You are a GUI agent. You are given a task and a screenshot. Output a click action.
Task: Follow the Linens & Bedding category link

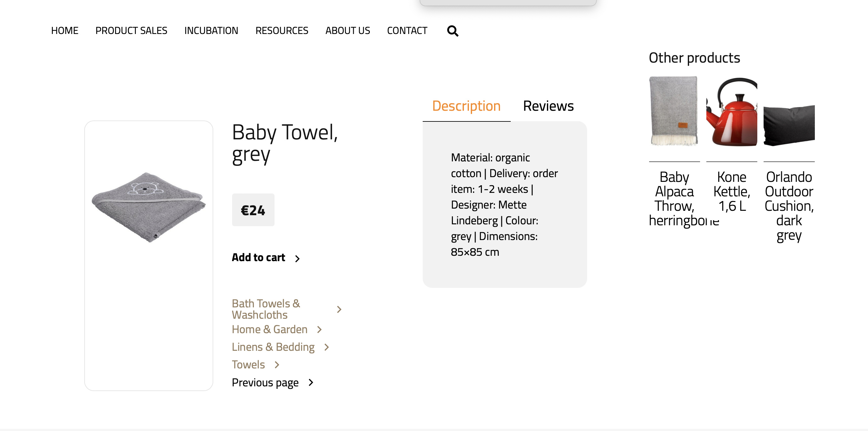[273, 347]
